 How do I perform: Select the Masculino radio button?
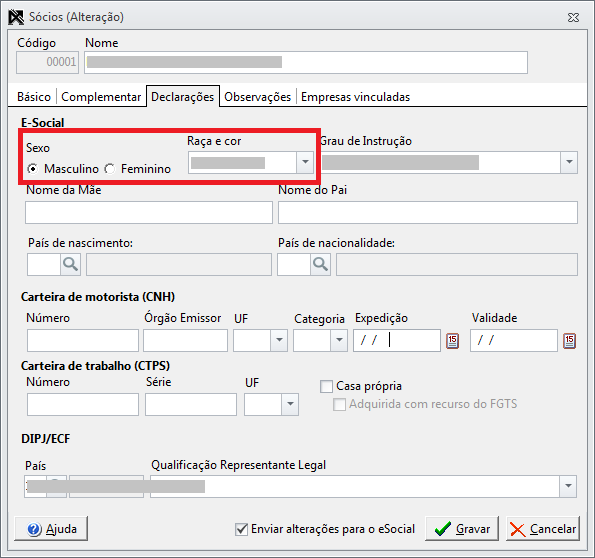click(33, 169)
